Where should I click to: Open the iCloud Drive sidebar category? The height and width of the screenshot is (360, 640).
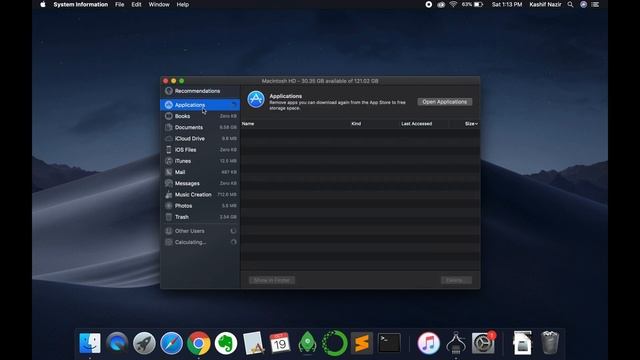pyautogui.click(x=200, y=139)
